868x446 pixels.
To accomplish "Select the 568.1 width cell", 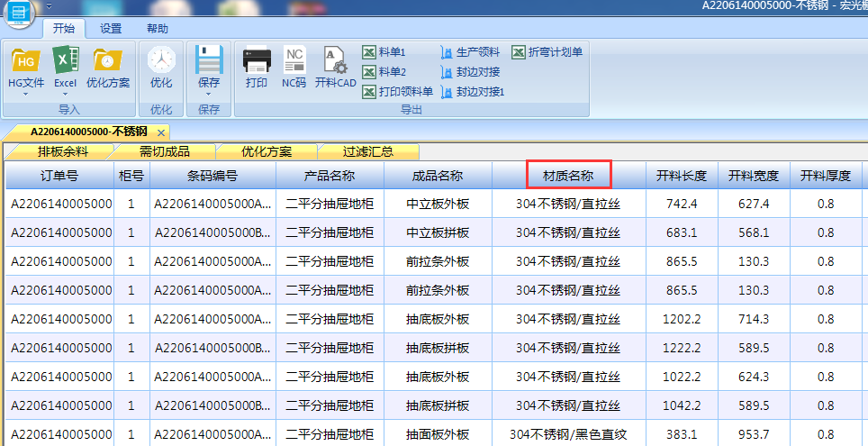I will (x=754, y=232).
